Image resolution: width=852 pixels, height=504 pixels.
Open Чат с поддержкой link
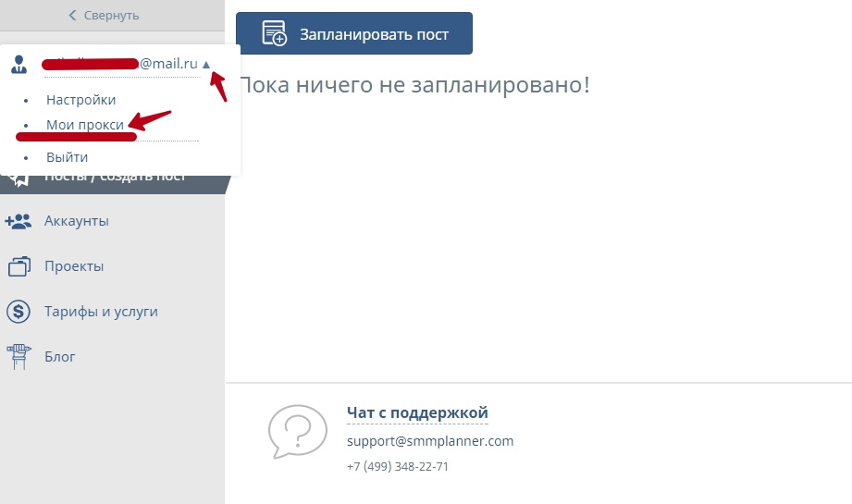[416, 412]
